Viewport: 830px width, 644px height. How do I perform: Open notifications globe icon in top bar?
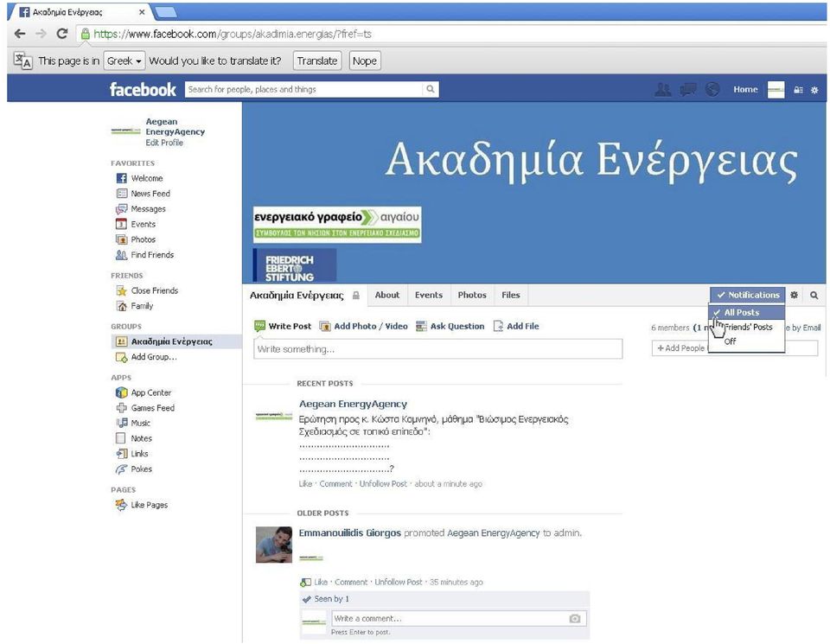pyautogui.click(x=712, y=89)
